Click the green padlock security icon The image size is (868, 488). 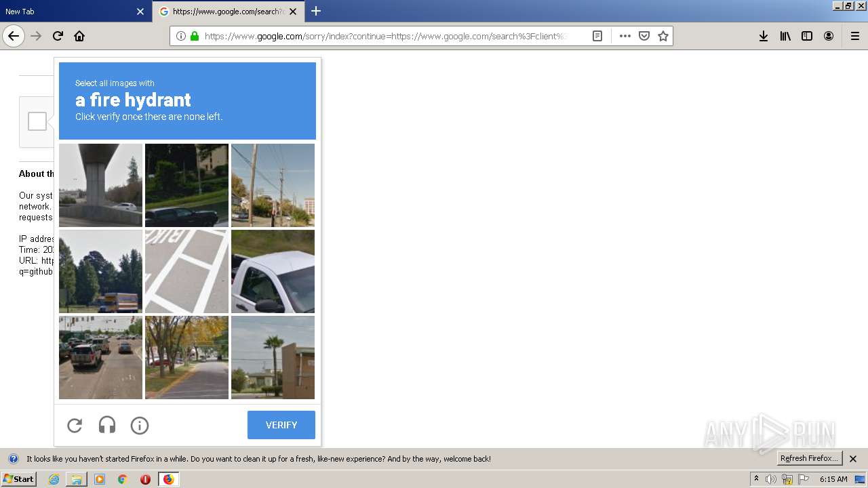(195, 36)
